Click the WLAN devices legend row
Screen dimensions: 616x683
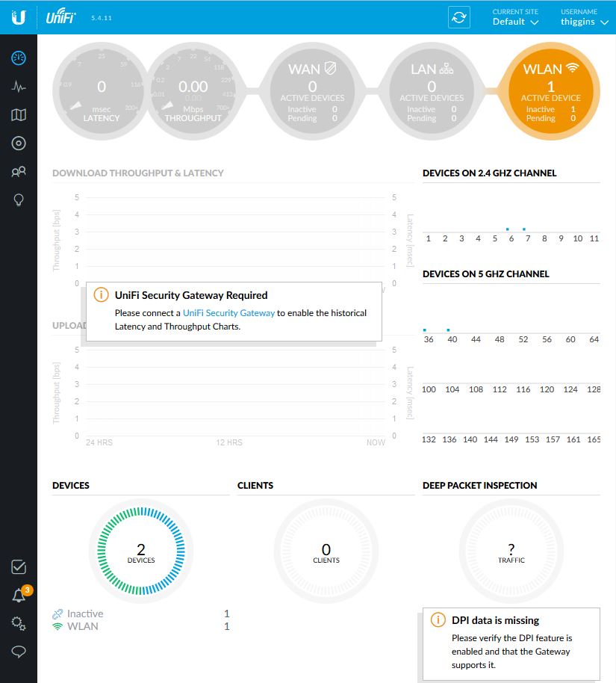(x=140, y=626)
